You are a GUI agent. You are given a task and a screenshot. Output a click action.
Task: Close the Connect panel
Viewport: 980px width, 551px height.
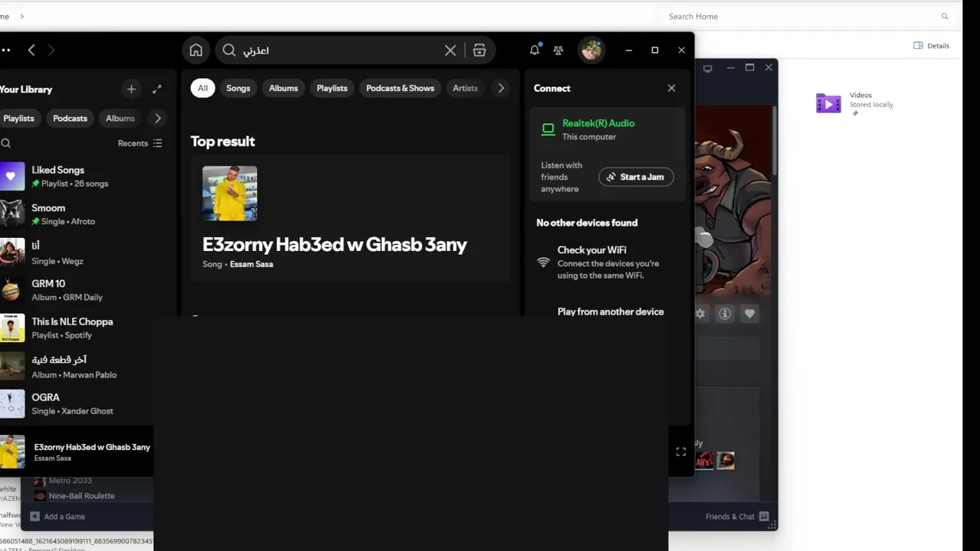point(671,88)
